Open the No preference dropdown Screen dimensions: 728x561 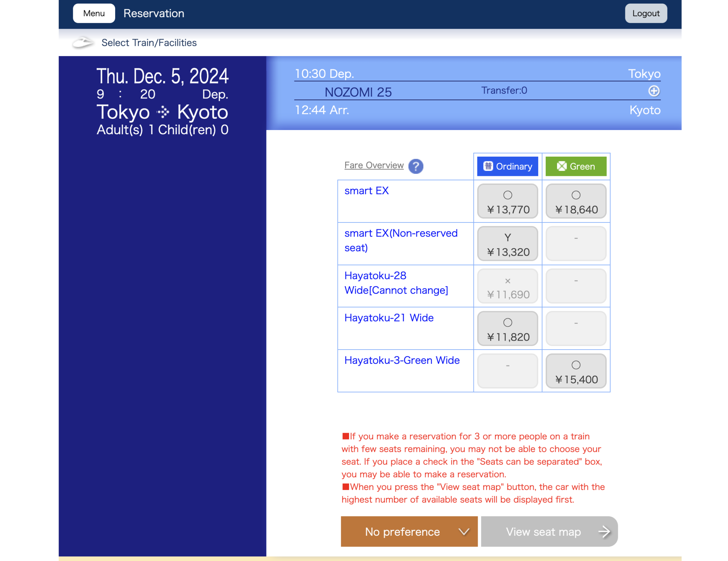402,532
